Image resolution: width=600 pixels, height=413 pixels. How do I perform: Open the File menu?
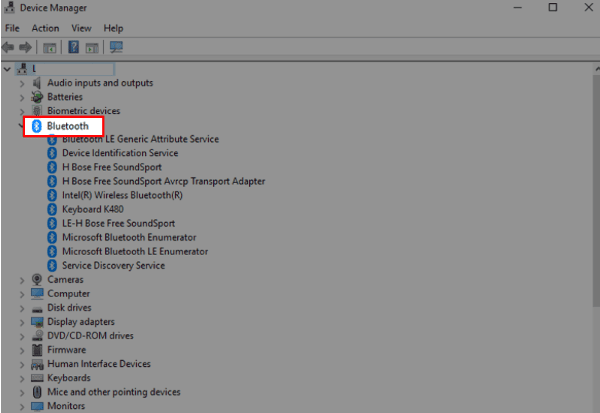point(12,28)
